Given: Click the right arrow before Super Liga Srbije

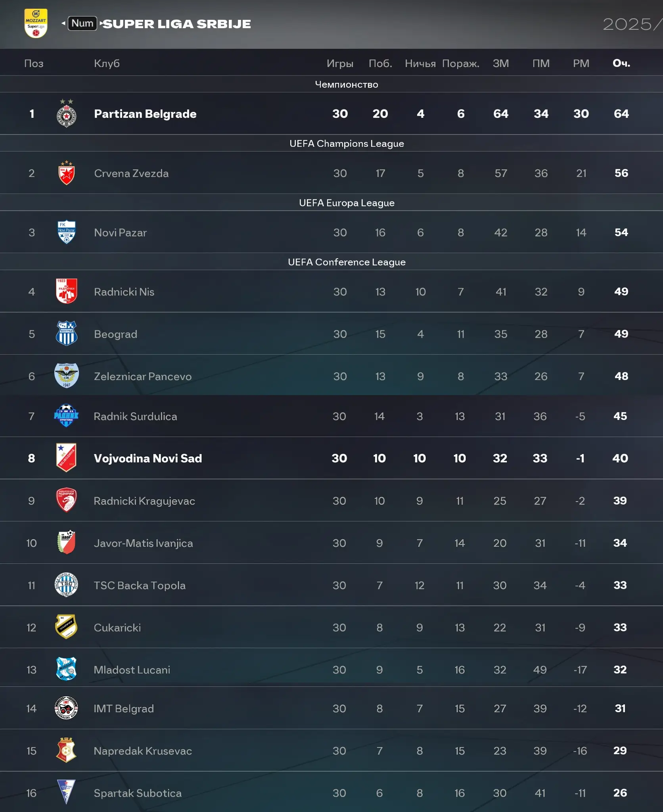Looking at the screenshot, I should [101, 23].
